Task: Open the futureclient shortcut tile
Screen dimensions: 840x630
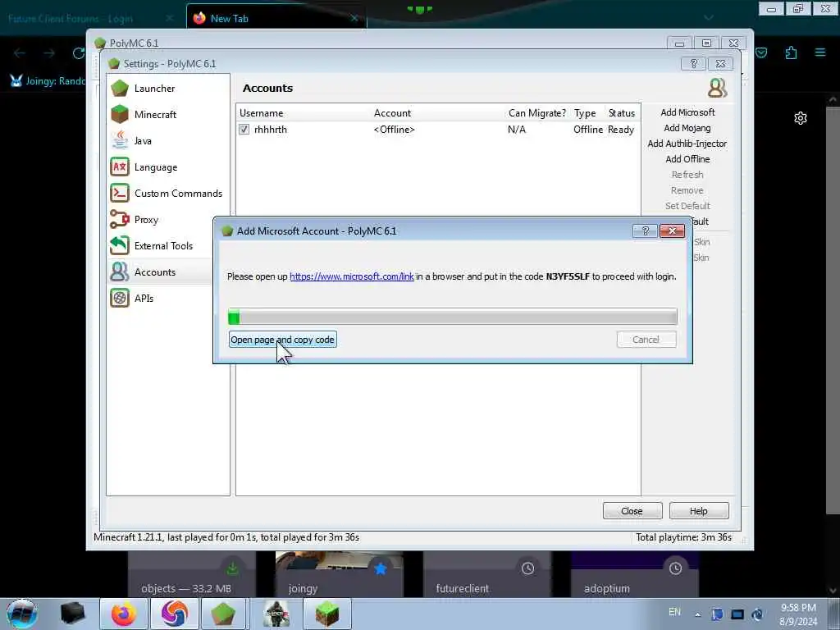Action: pyautogui.click(x=487, y=574)
